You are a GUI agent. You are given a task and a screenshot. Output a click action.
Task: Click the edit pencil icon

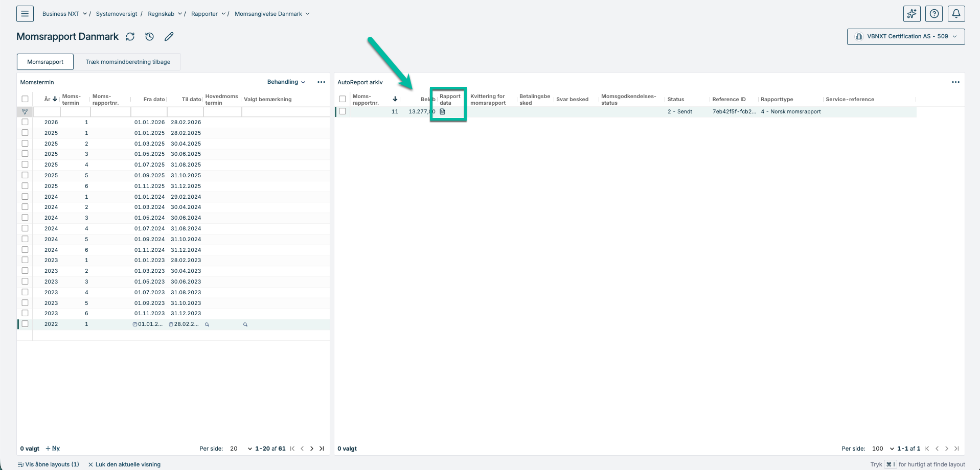tap(169, 37)
